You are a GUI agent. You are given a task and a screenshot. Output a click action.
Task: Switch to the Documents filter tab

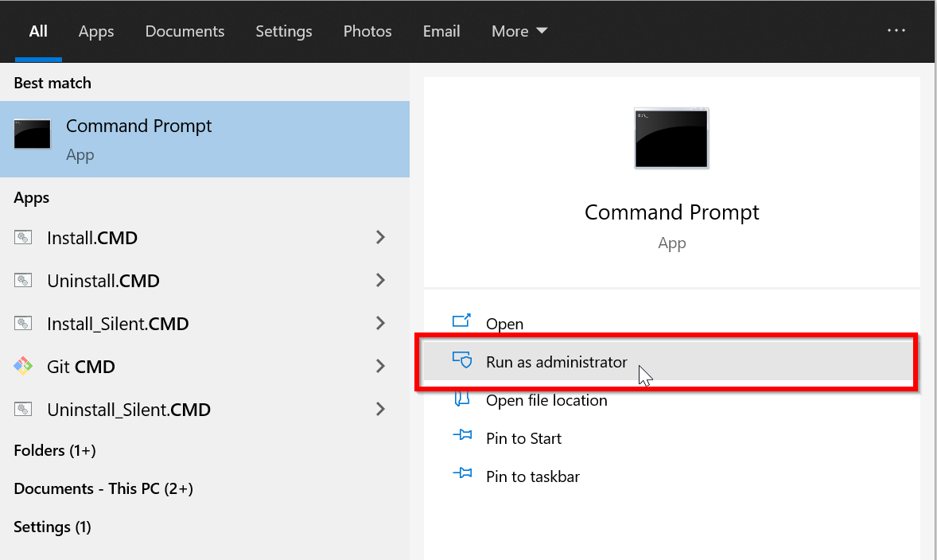click(185, 31)
